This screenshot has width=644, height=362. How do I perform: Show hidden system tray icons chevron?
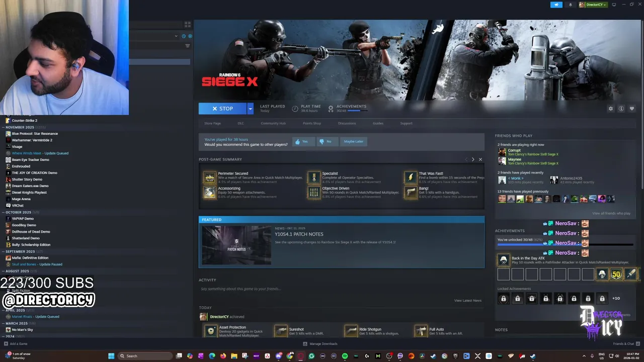[584, 356]
